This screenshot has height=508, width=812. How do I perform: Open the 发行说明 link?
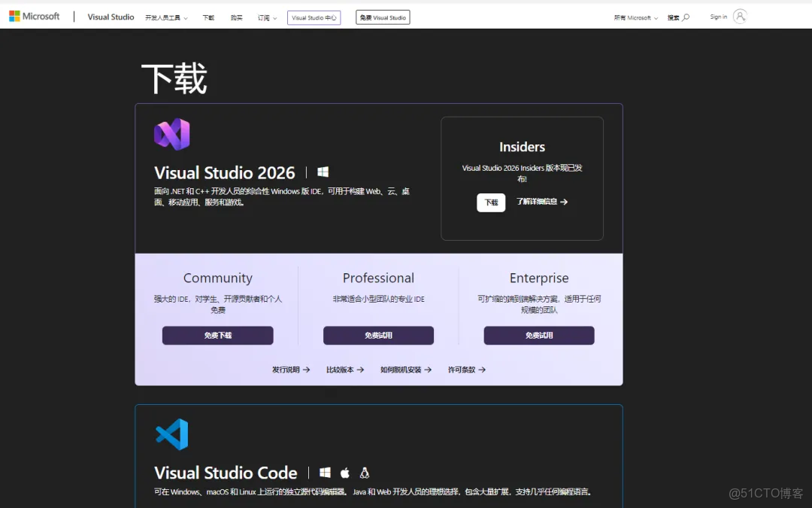(288, 370)
